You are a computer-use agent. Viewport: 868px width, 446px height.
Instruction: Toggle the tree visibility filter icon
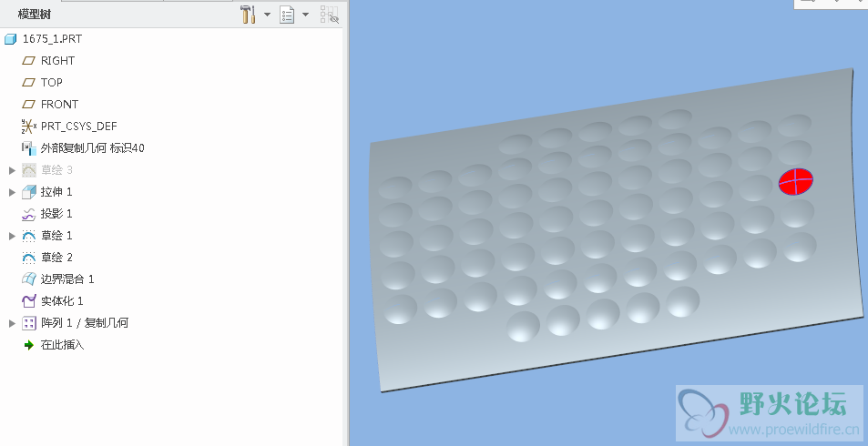point(330,15)
